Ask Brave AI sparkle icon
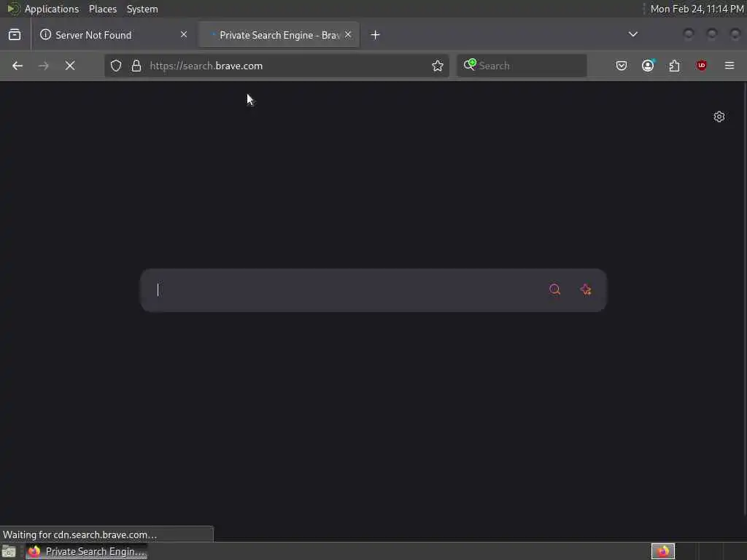The width and height of the screenshot is (747, 560). pos(586,289)
